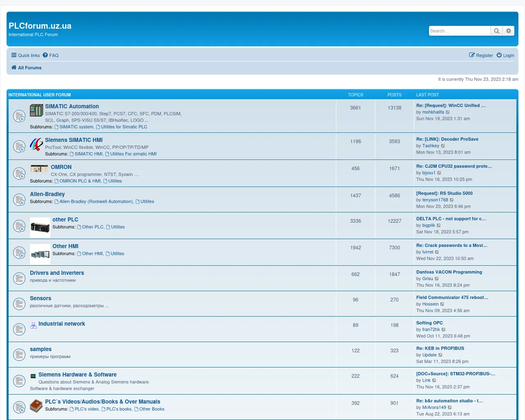Click the OMRON forum image icon
Image resolution: width=525 pixels, height=420 pixels.
point(39,169)
